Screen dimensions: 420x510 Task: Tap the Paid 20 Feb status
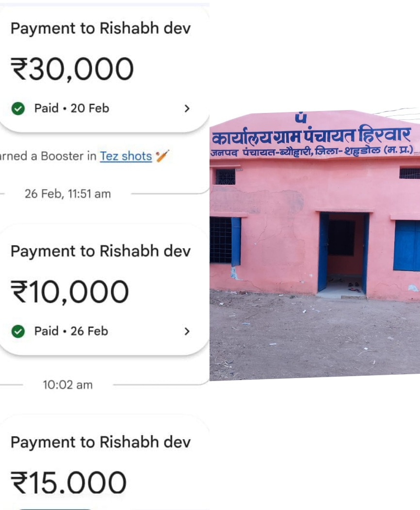click(x=72, y=108)
